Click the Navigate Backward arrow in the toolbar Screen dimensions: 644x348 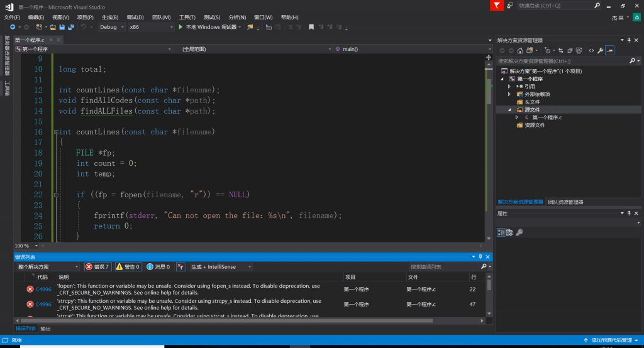(13, 27)
